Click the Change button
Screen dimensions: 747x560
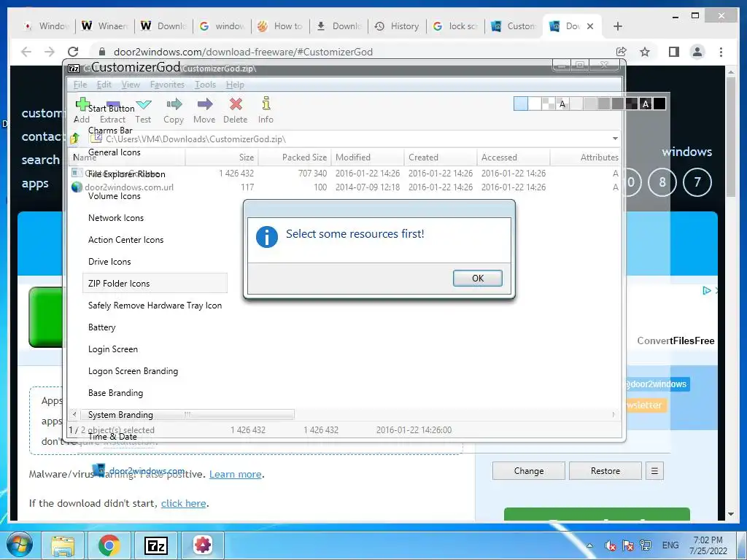click(x=528, y=471)
